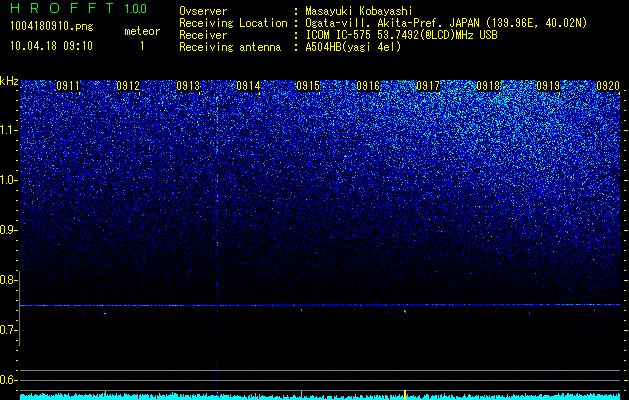Viewport: 629px width, 400px height.
Task: Click the 0918 time marker
Action: (488, 85)
